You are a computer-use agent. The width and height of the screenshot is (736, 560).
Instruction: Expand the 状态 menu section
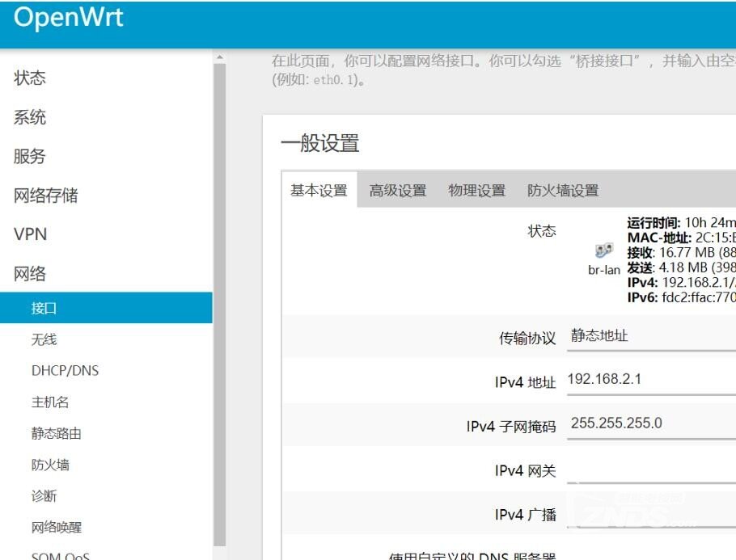pyautogui.click(x=30, y=78)
